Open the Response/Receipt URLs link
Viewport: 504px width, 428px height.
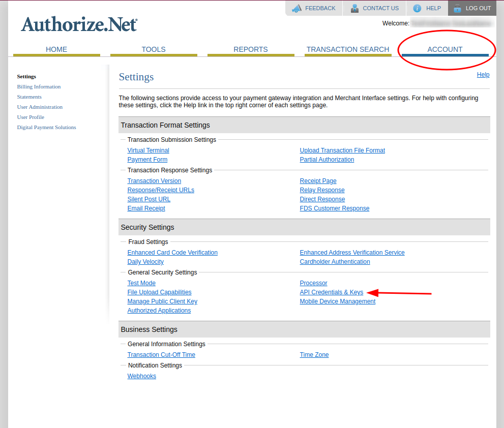pos(161,190)
